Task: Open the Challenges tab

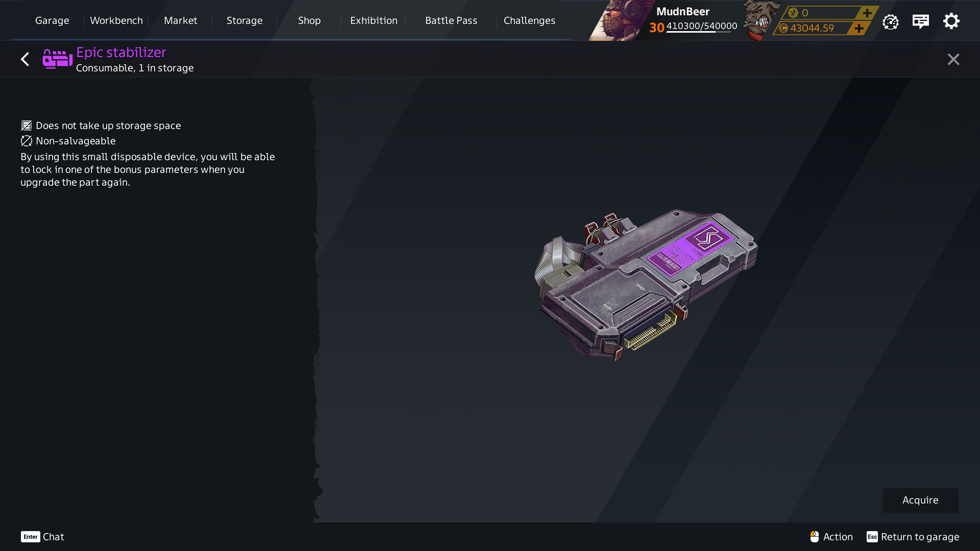Action: tap(529, 21)
